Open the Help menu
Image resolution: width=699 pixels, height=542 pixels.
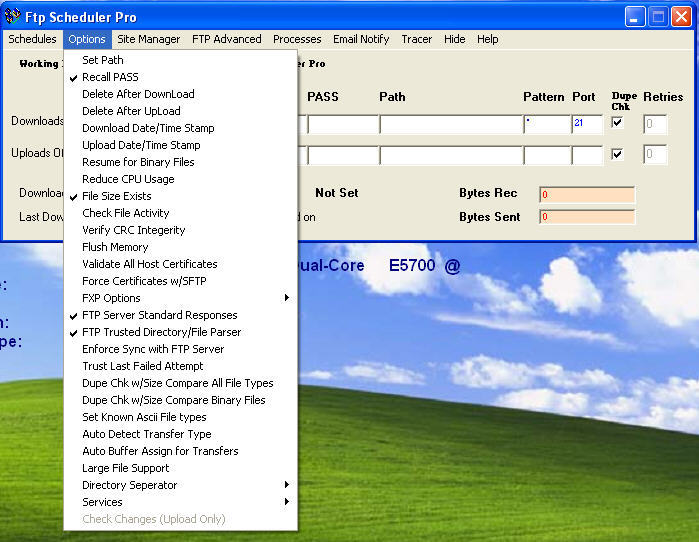click(487, 39)
